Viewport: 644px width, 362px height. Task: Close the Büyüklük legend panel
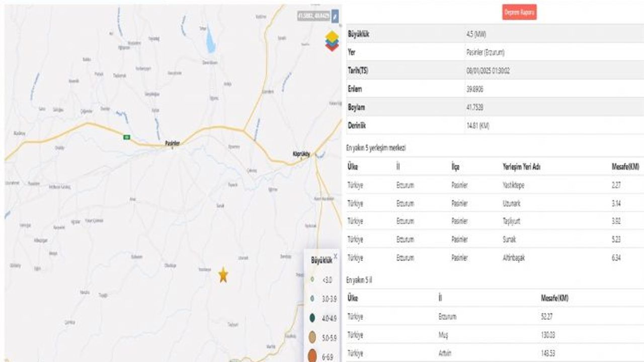(x=336, y=256)
